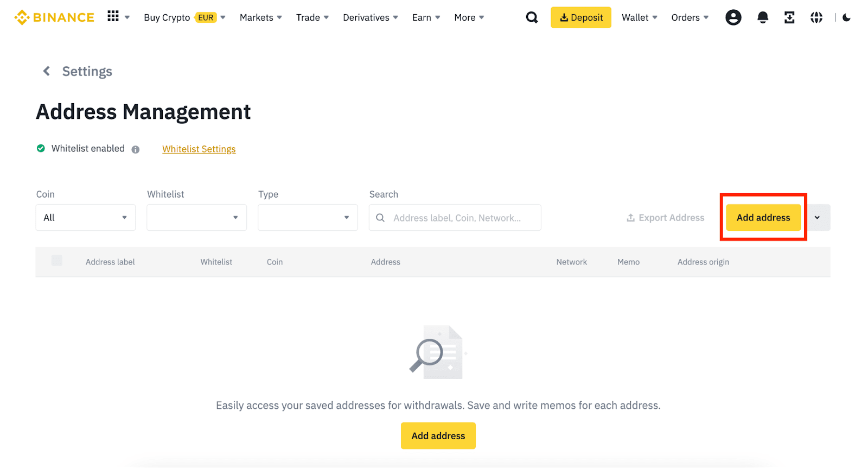
Task: Open the apps grid menu icon
Action: (113, 17)
